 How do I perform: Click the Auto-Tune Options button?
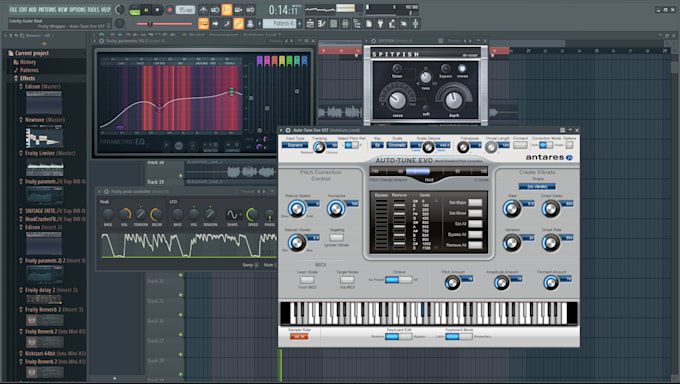pos(569,145)
